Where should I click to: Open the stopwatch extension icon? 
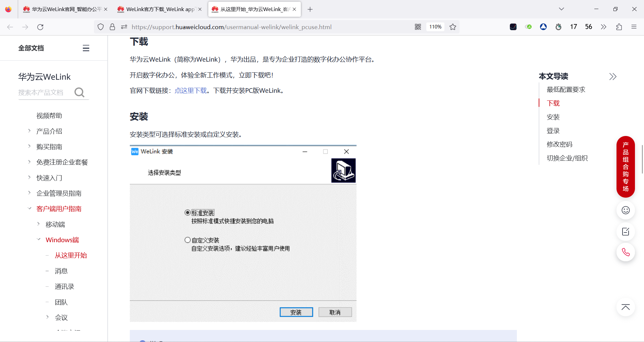[x=558, y=27]
